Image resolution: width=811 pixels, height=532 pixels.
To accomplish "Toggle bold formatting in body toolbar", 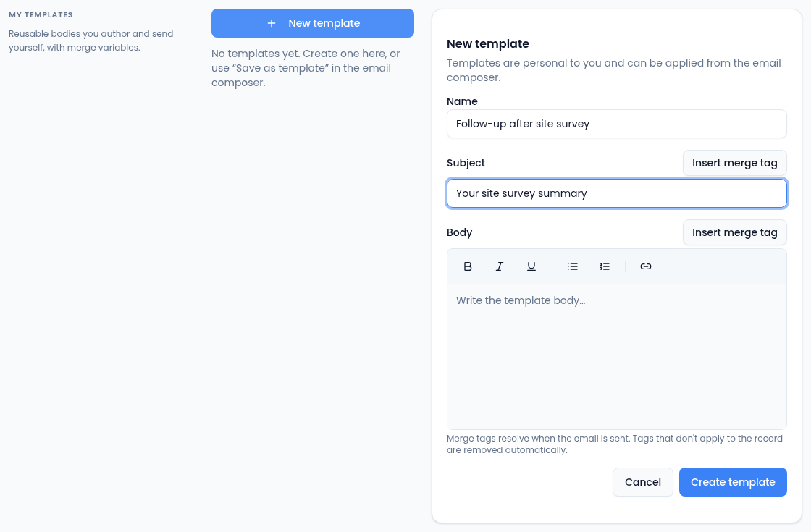I will click(468, 266).
